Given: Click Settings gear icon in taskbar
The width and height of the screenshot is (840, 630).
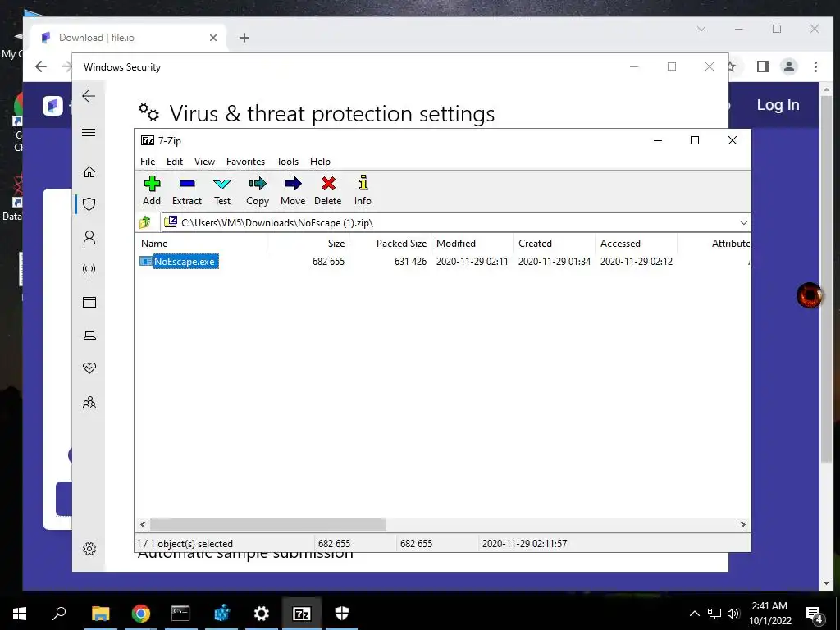Looking at the screenshot, I should pos(262,614).
